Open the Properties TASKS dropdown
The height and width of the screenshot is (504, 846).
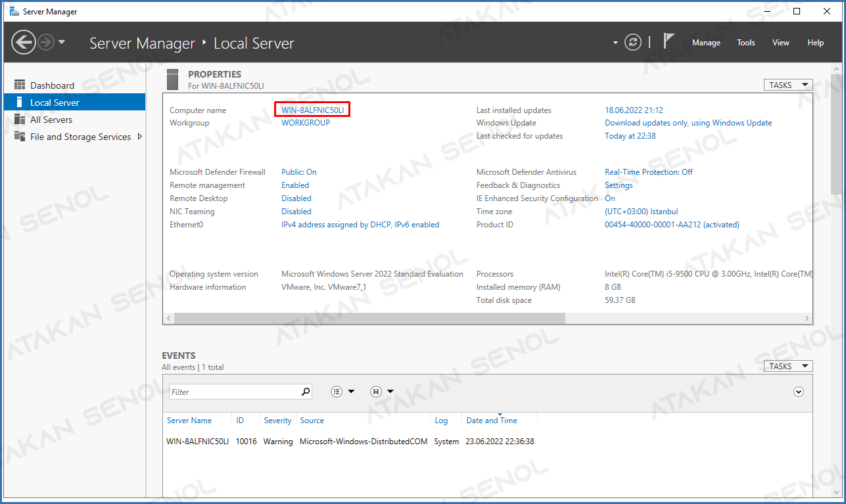(788, 85)
